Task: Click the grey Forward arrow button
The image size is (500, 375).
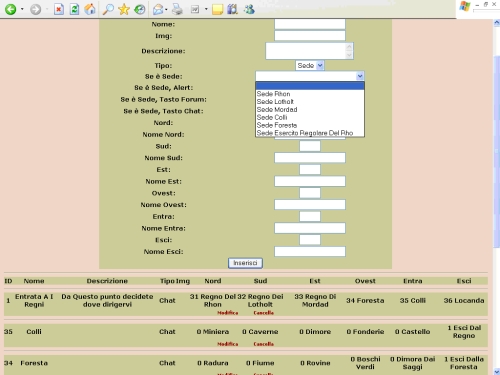Action: (35, 9)
